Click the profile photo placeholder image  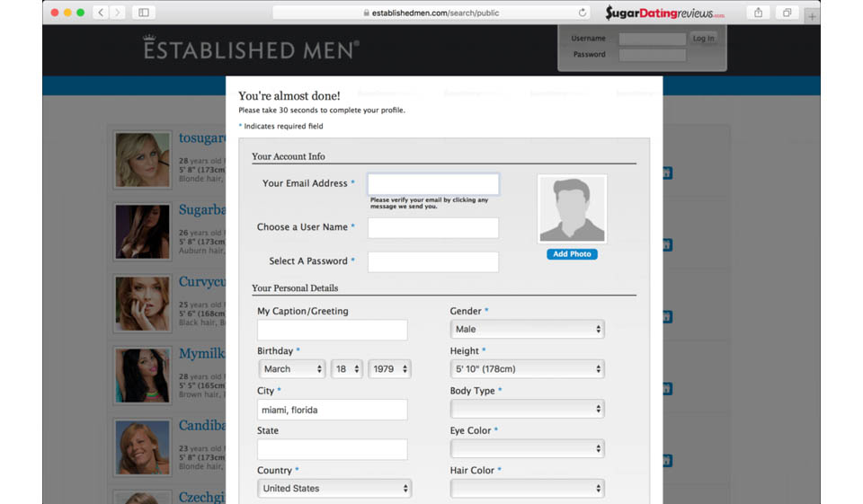[572, 208]
